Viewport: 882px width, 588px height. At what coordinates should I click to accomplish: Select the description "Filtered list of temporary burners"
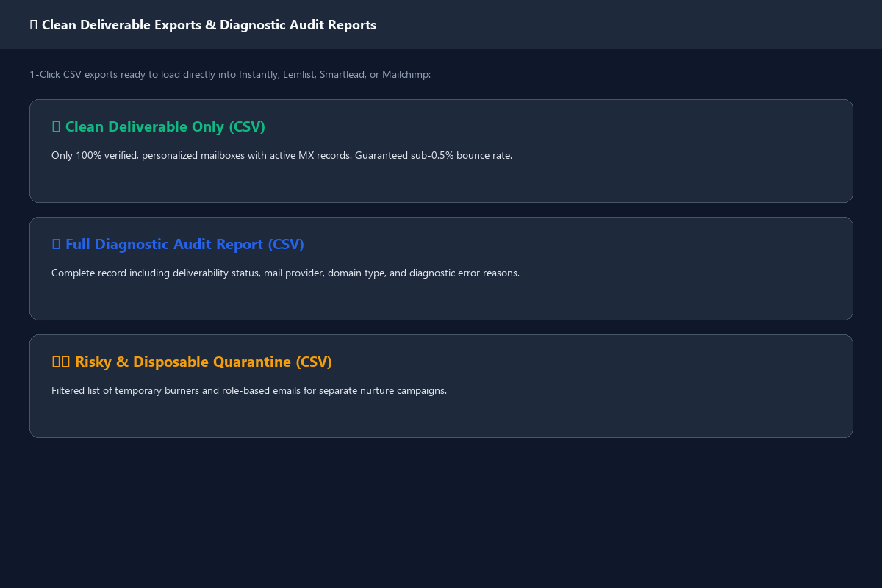pyautogui.click(x=249, y=390)
